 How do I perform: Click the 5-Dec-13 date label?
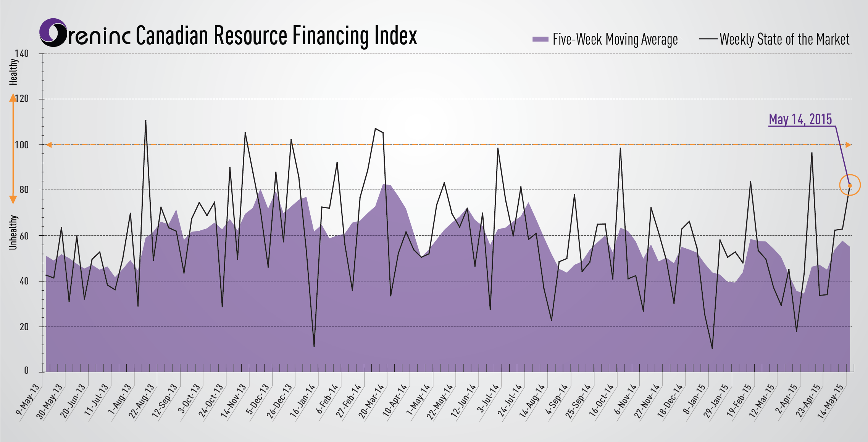point(258,399)
